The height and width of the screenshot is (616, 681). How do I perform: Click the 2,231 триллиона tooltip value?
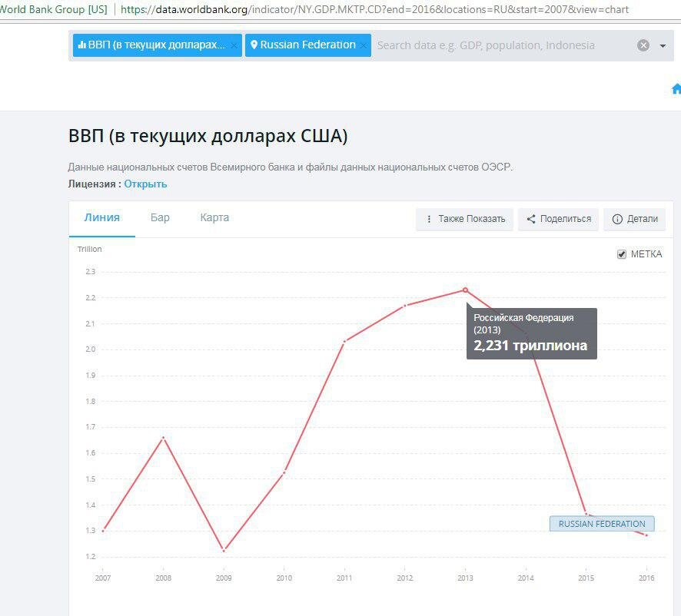[x=530, y=346]
